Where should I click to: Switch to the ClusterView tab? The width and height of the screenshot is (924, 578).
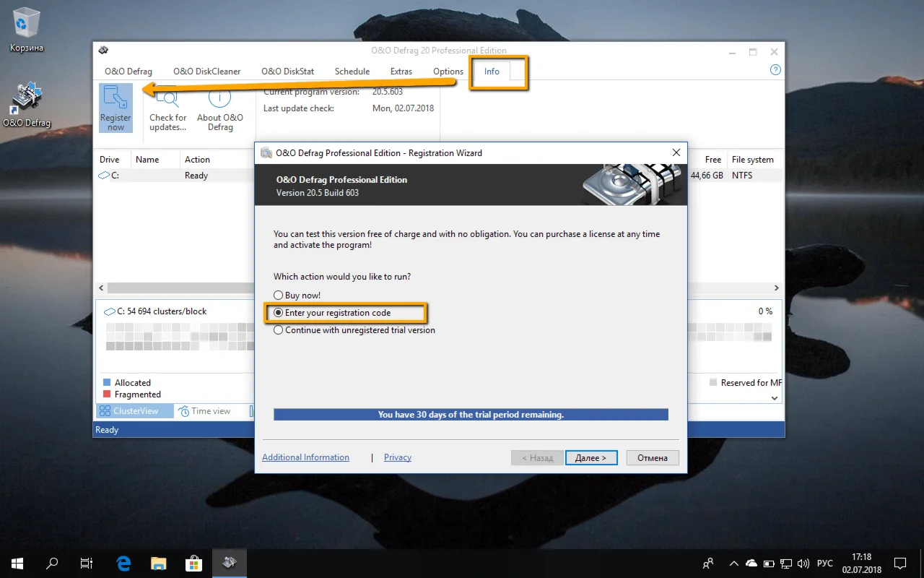[x=134, y=411]
